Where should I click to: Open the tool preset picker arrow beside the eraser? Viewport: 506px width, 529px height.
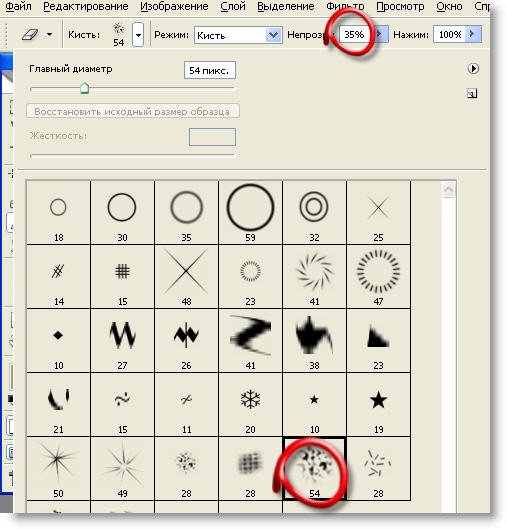[x=50, y=34]
